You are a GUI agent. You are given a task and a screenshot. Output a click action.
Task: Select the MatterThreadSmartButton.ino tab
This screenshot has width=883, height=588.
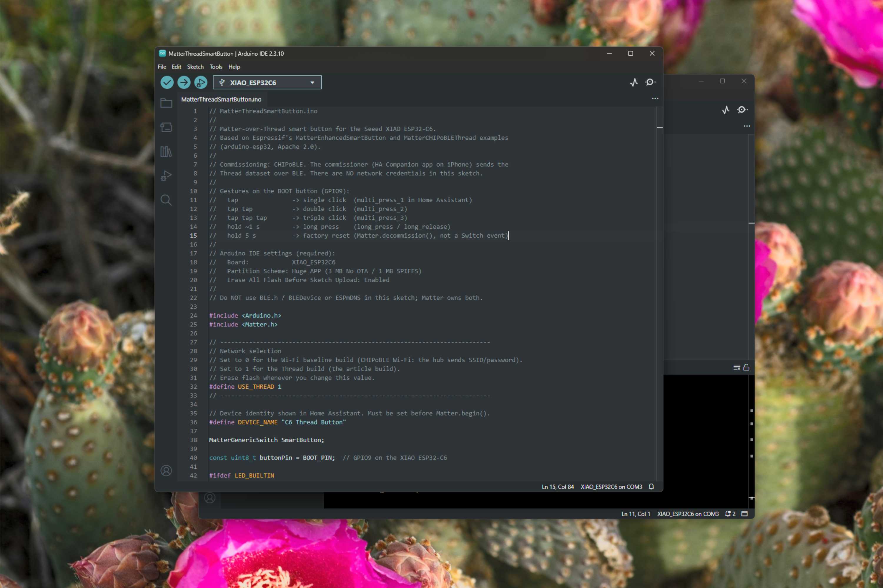[x=221, y=99]
